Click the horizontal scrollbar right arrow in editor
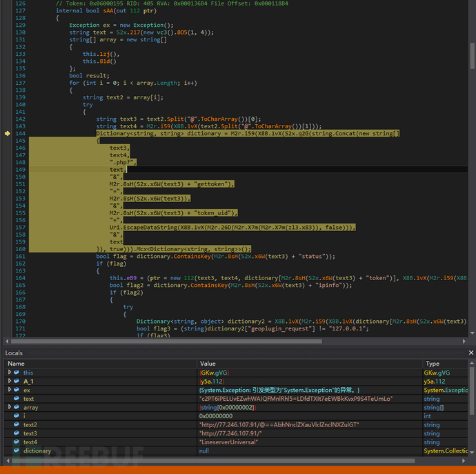476x474 pixels. pyautogui.click(x=464, y=342)
